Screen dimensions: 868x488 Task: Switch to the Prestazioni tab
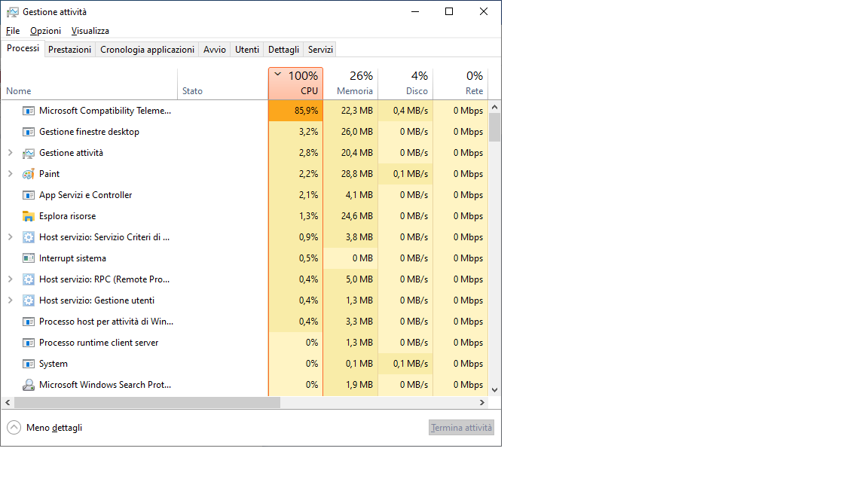[70, 49]
